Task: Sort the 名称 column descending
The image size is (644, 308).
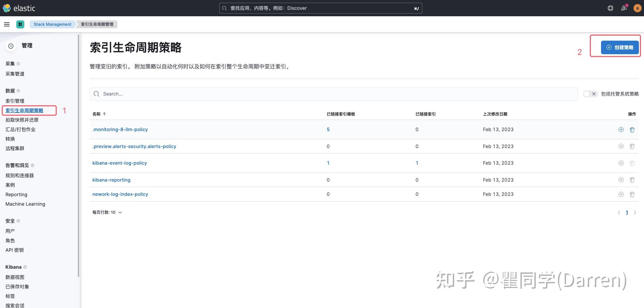Action: coord(100,114)
